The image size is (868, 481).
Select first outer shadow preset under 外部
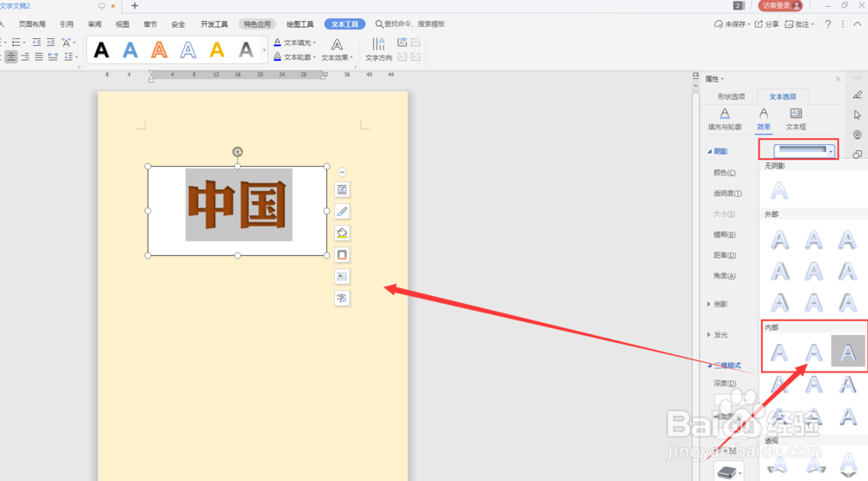pyautogui.click(x=779, y=240)
